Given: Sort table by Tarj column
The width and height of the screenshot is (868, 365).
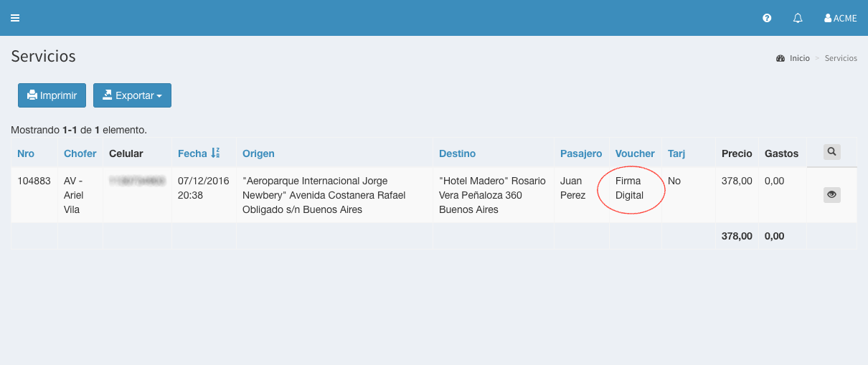Looking at the screenshot, I should click(x=676, y=153).
